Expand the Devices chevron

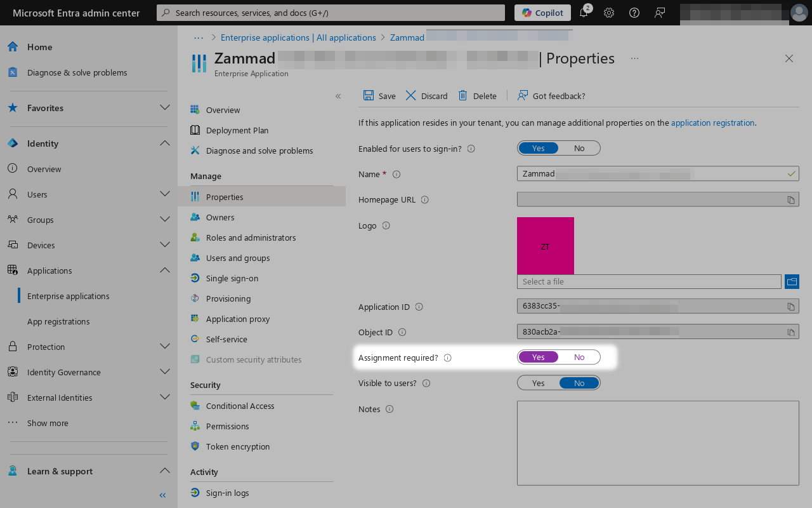click(x=165, y=245)
